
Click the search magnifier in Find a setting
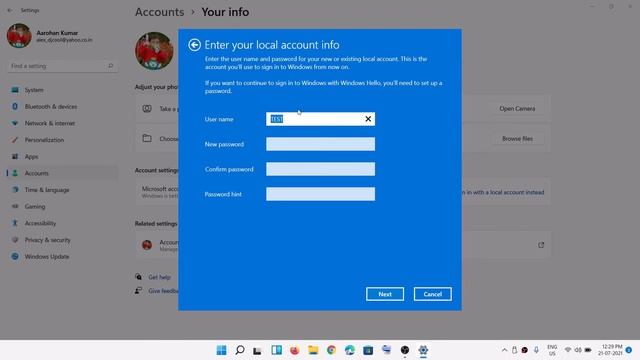coord(110,66)
